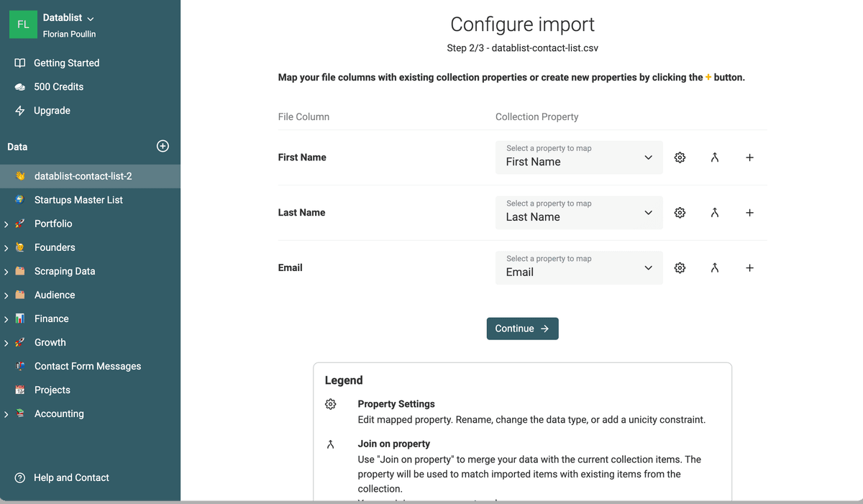Click join on property icon for Last Name
The height and width of the screenshot is (504, 863).
click(714, 213)
